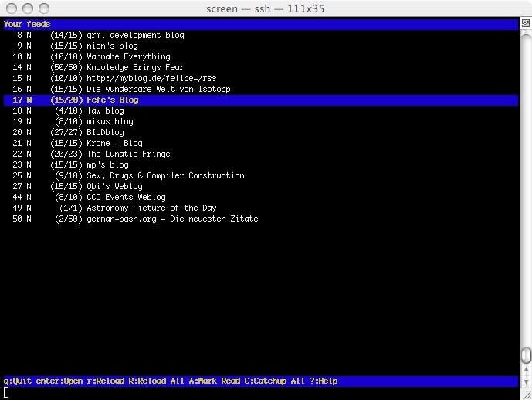Select the mikas blog feed
The width and height of the screenshot is (532, 400).
260,121
